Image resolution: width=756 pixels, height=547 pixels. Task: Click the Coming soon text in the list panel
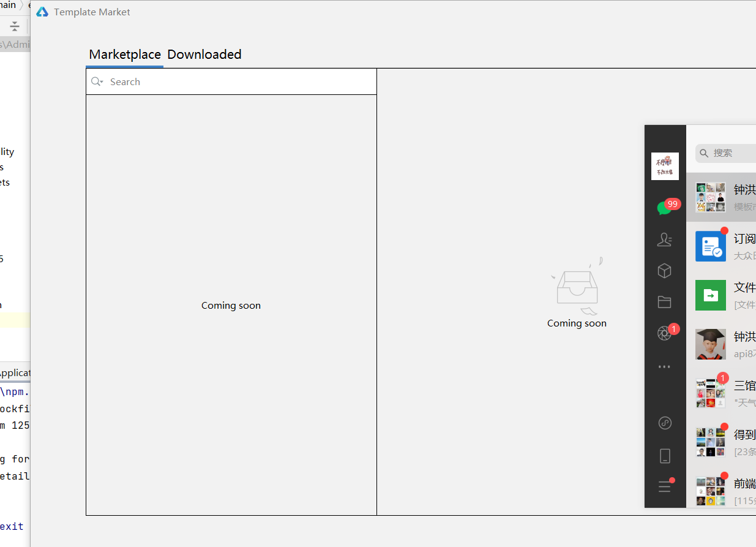(x=231, y=306)
